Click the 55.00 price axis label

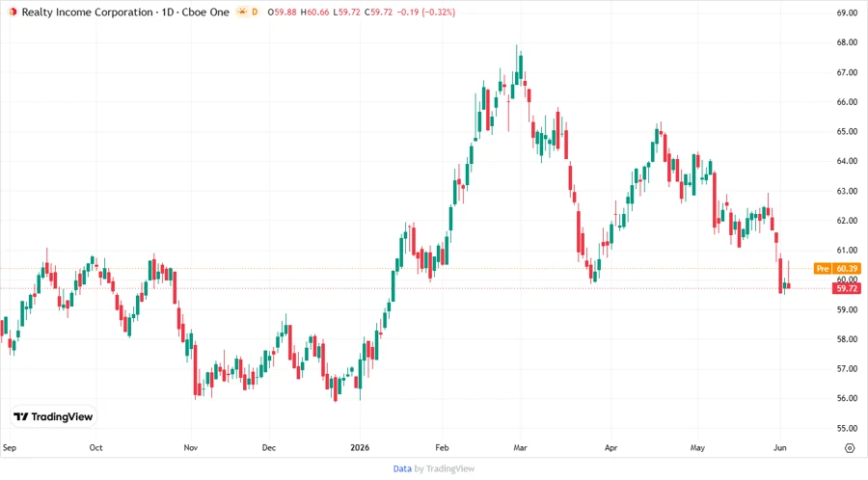pyautogui.click(x=847, y=428)
